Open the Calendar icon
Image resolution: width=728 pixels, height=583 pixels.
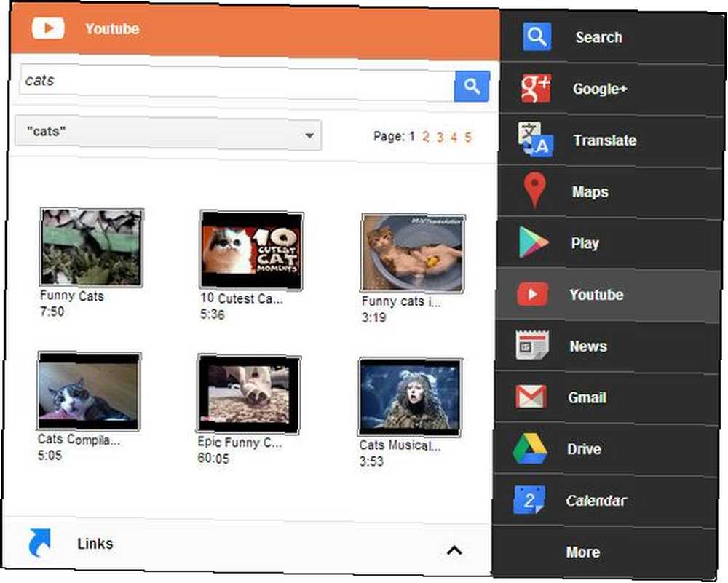[529, 500]
